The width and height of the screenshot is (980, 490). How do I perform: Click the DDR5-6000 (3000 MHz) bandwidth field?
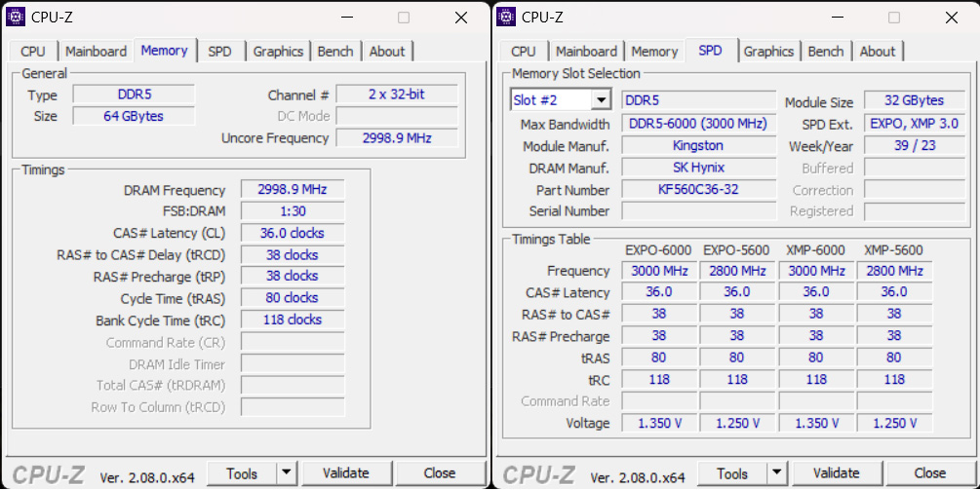coord(699,125)
